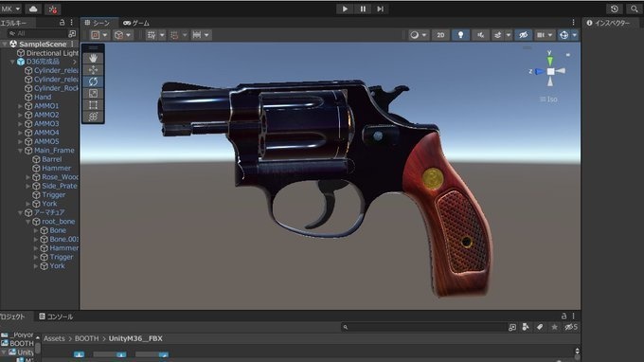Open the MK account dropdown

(x=10, y=9)
